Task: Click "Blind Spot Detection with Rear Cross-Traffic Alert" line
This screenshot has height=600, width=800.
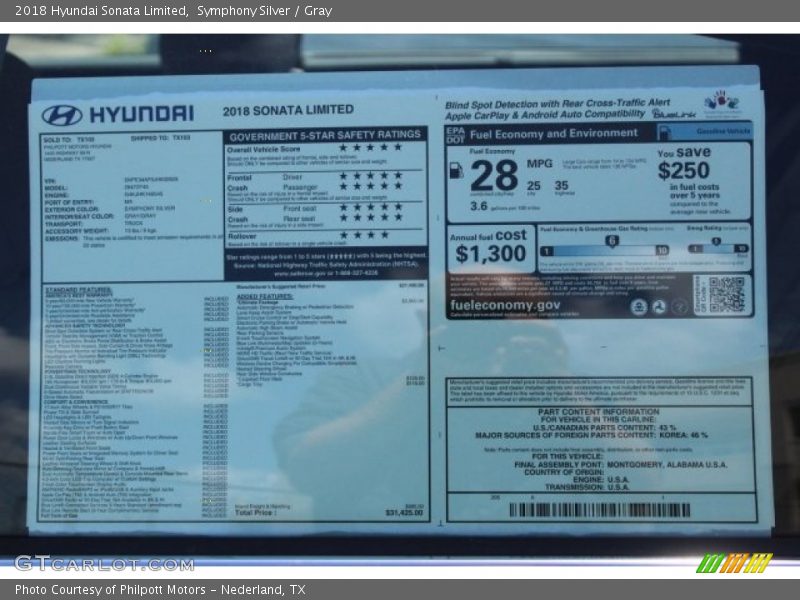Action: pos(557,104)
